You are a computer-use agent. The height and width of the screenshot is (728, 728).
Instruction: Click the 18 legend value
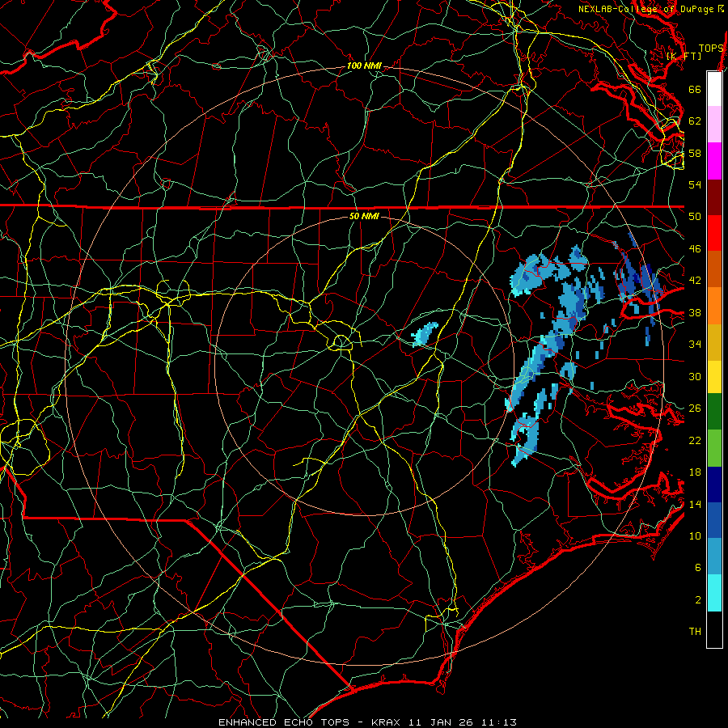(695, 472)
